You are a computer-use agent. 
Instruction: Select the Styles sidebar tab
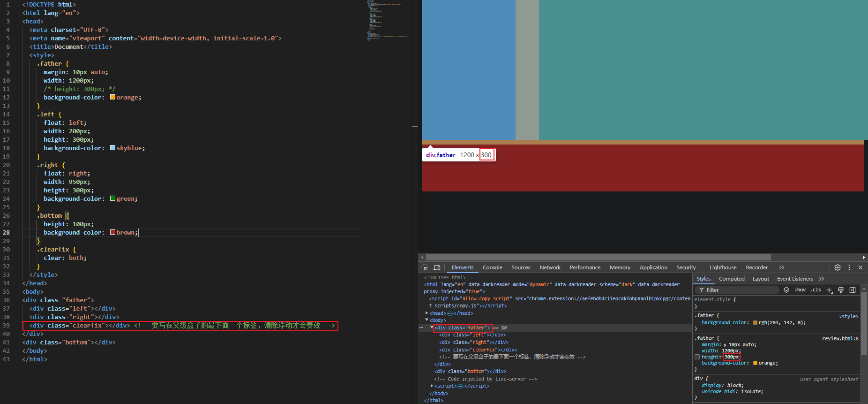pos(703,279)
